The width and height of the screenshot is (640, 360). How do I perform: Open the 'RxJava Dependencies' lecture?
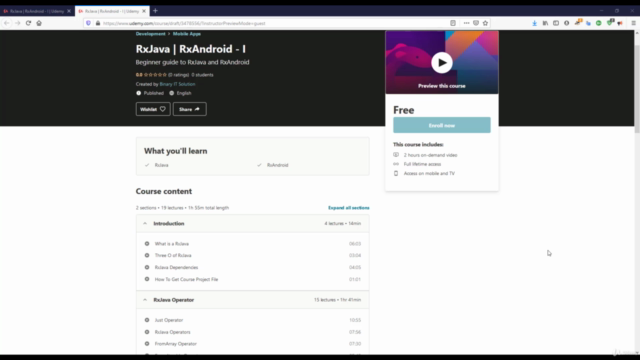[176, 267]
